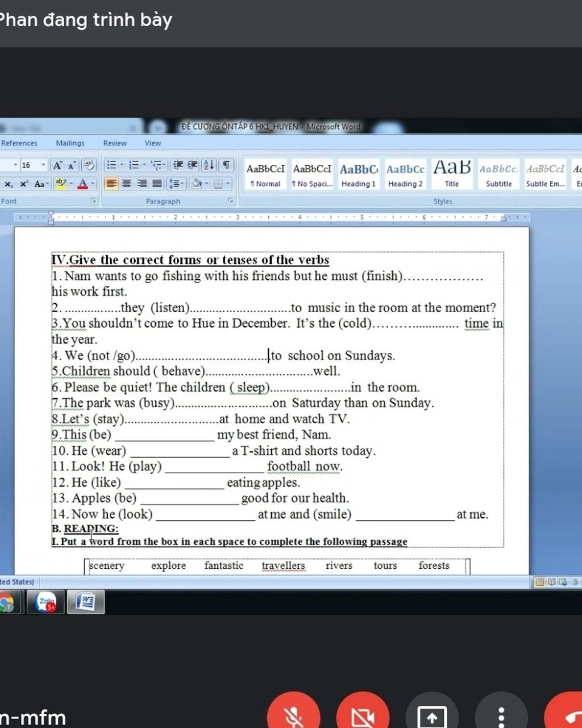This screenshot has height=728, width=582.
Task: Open the three-dot more options menu
Action: point(501,716)
